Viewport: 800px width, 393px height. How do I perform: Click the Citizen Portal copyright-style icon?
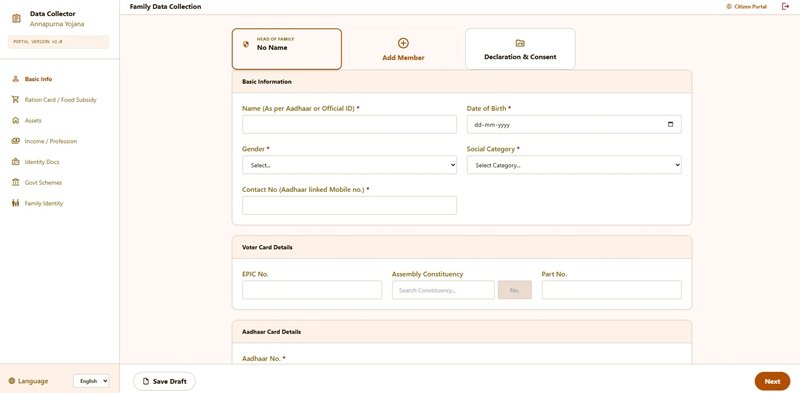tap(729, 7)
